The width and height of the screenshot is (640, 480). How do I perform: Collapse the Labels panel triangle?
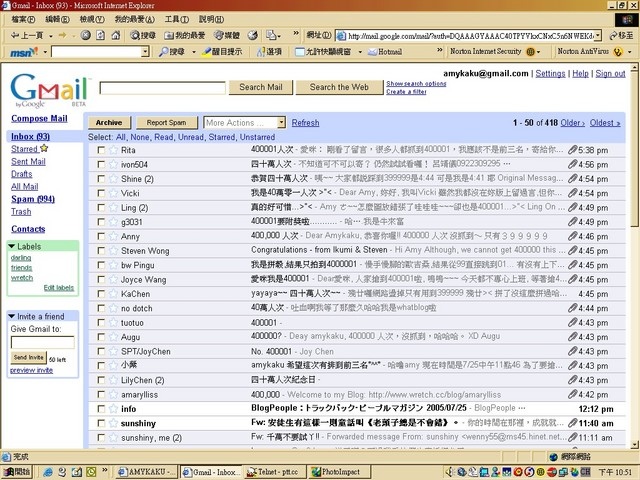(11, 246)
